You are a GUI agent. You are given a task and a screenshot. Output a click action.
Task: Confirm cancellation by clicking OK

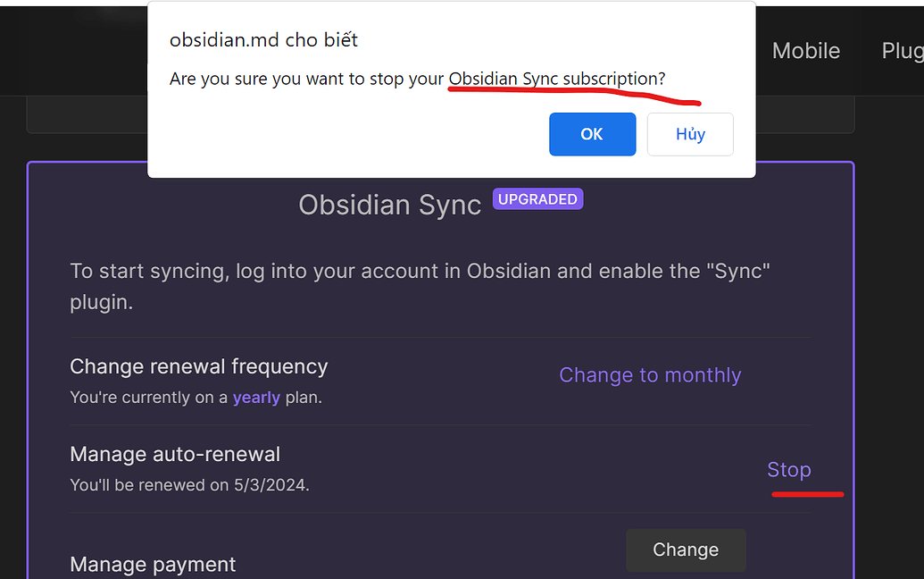[592, 134]
